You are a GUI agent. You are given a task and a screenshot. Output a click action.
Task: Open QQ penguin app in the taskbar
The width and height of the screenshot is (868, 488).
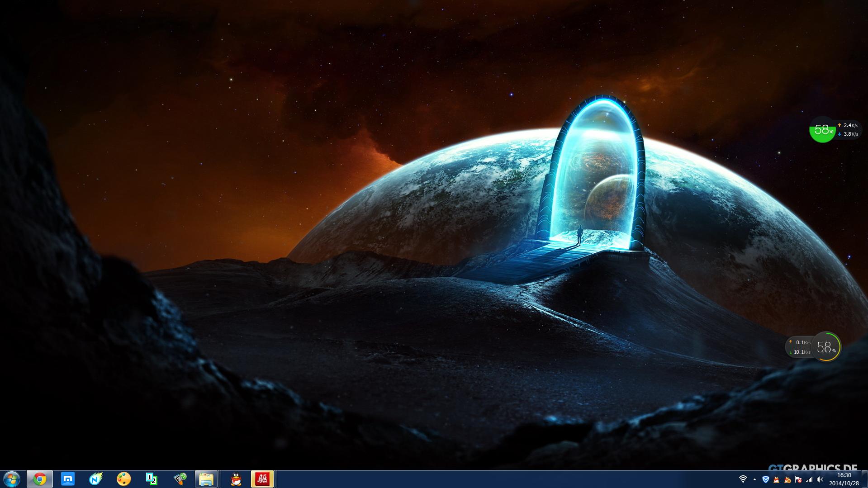click(236, 479)
